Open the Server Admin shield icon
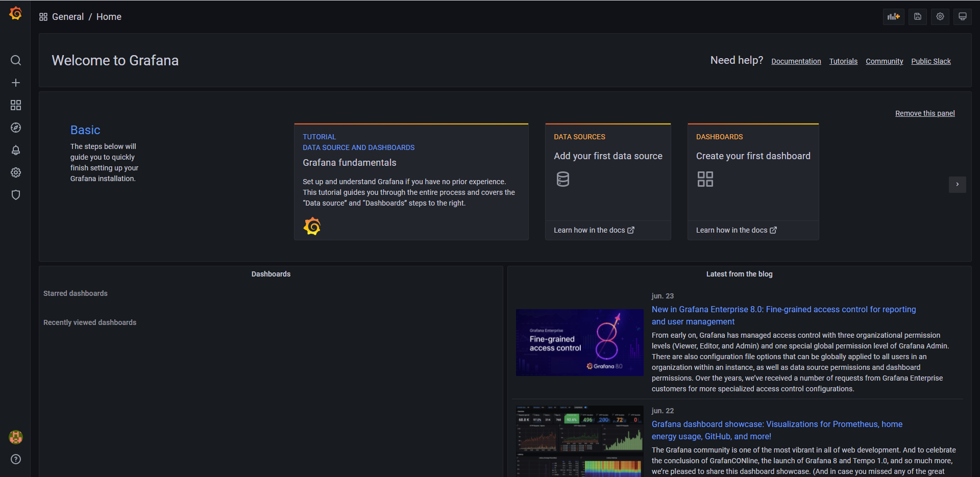Viewport: 980px width, 477px height. tap(16, 195)
